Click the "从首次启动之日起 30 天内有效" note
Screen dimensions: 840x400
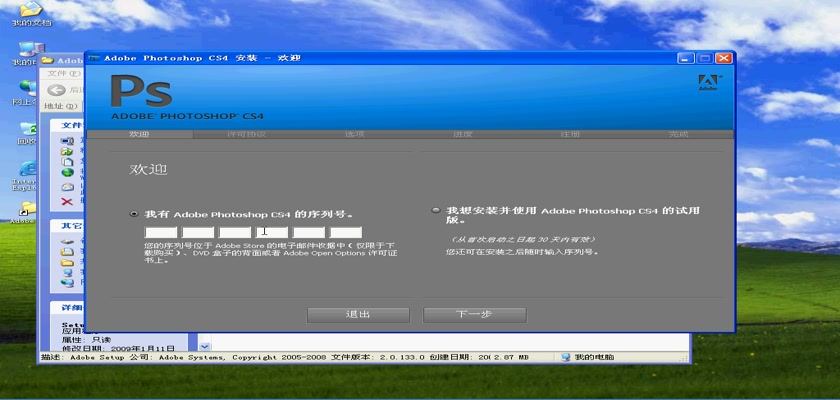click(522, 239)
